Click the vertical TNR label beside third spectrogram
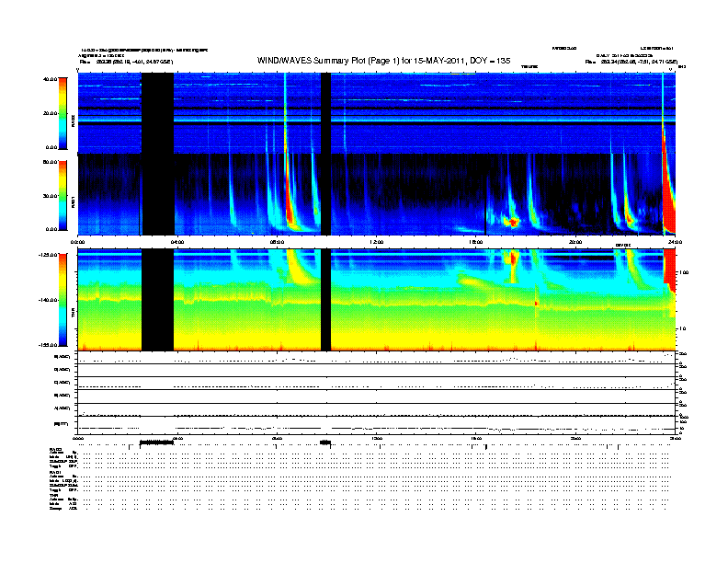 73,314
